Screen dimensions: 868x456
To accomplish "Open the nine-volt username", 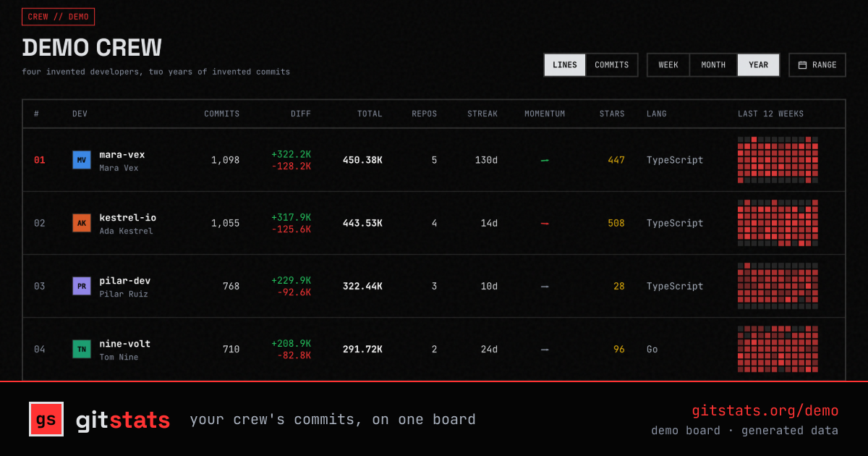I will click(125, 343).
